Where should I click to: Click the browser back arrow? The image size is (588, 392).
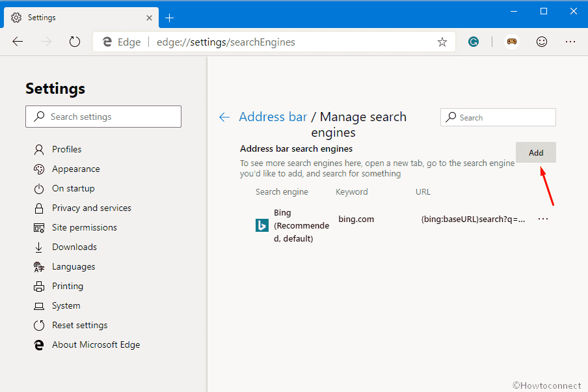point(18,42)
